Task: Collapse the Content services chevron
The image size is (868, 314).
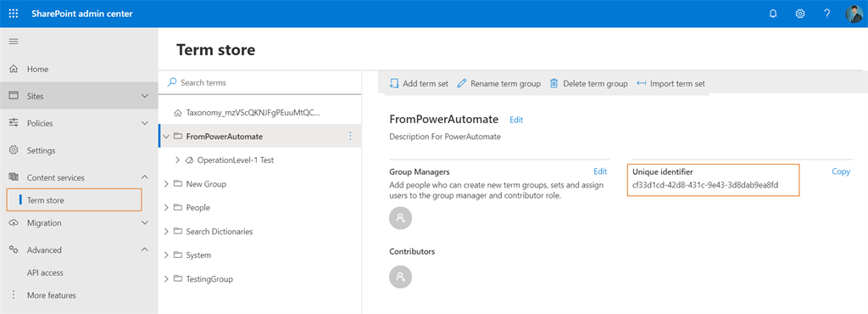Action: (x=145, y=177)
